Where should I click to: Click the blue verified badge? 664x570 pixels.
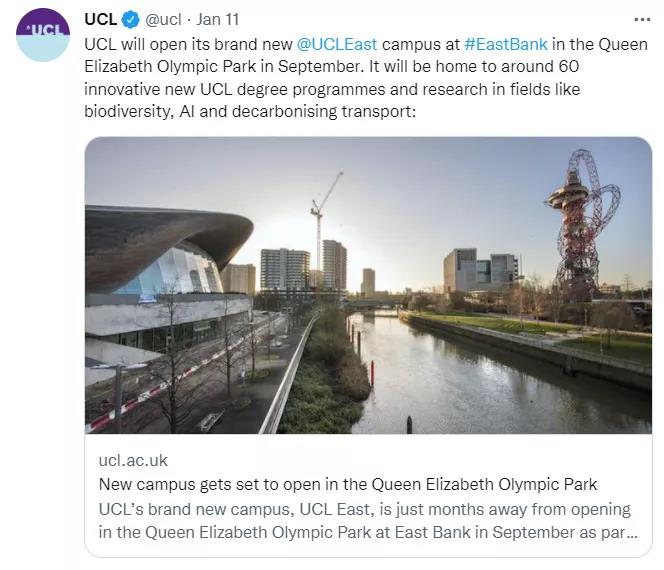point(131,20)
